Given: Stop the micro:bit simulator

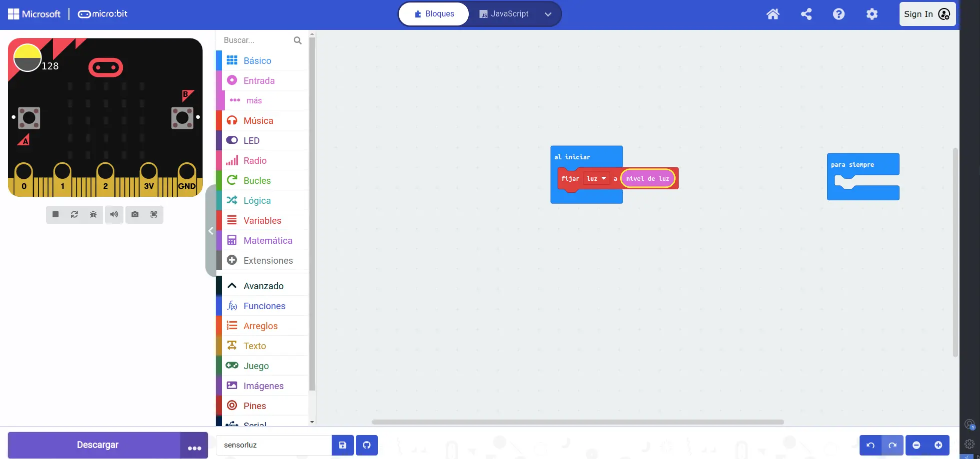Looking at the screenshot, I should [55, 214].
